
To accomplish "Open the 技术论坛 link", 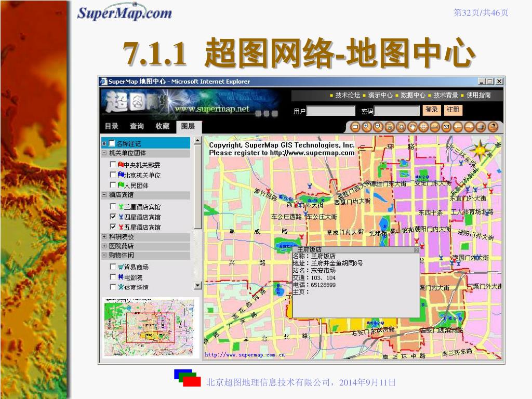I will point(348,96).
